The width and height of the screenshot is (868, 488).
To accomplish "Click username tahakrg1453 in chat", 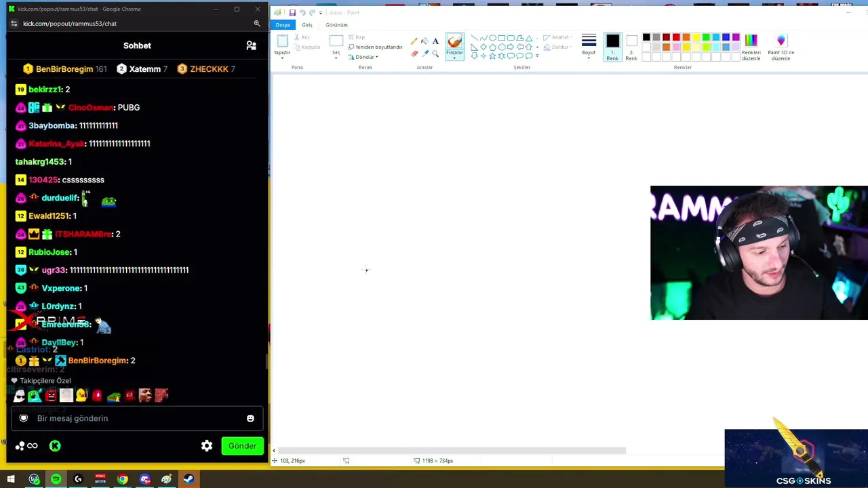I will (41, 161).
